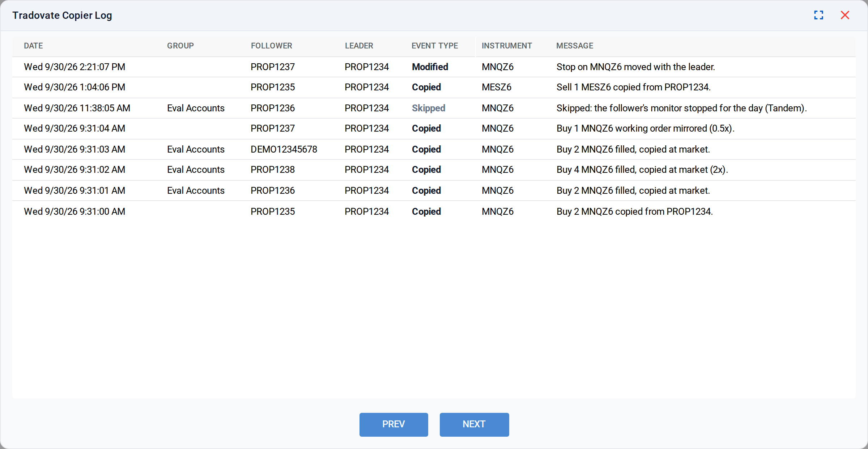Select 'Buy 1 MNQZ6 working order mirrored (0.5x).'
The image size is (868, 449).
tap(646, 128)
